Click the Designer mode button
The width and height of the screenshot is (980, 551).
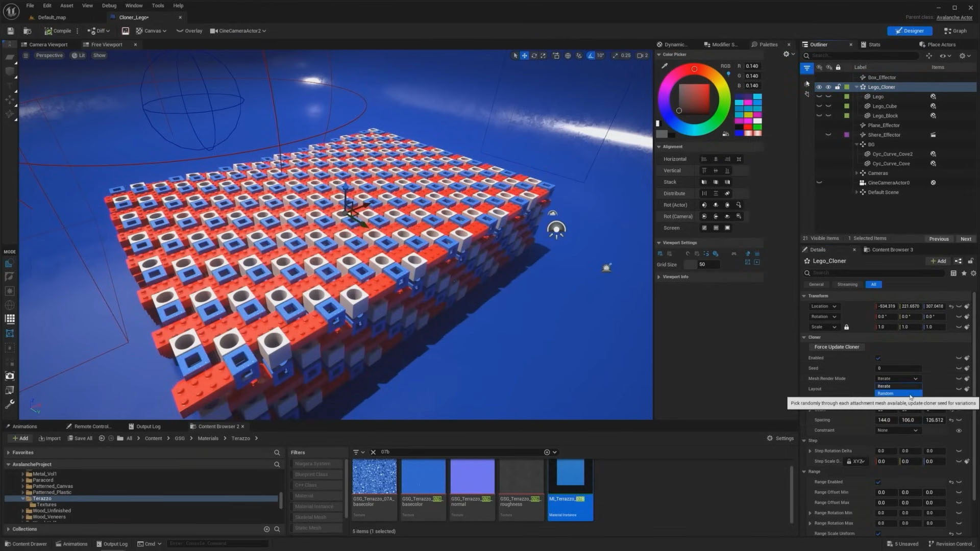[x=909, y=31]
